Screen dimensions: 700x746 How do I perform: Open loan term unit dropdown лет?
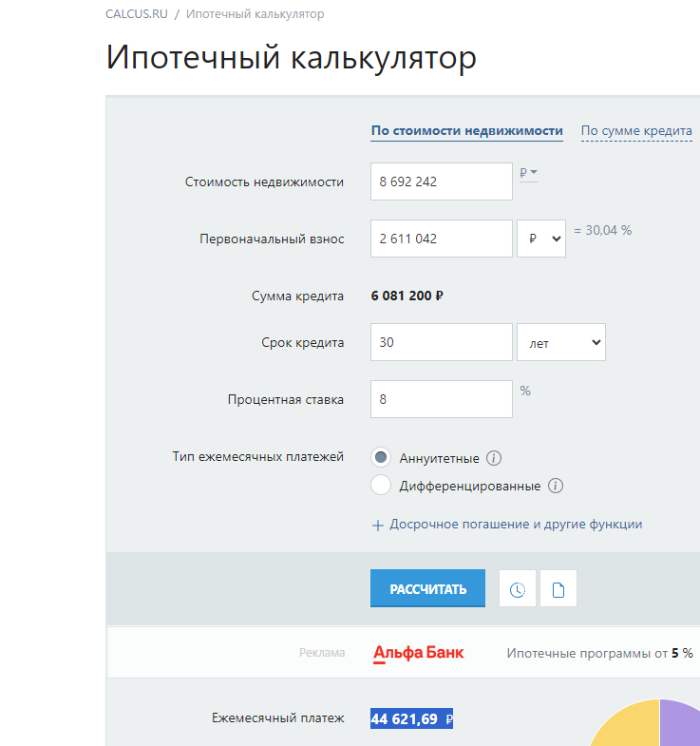click(560, 342)
